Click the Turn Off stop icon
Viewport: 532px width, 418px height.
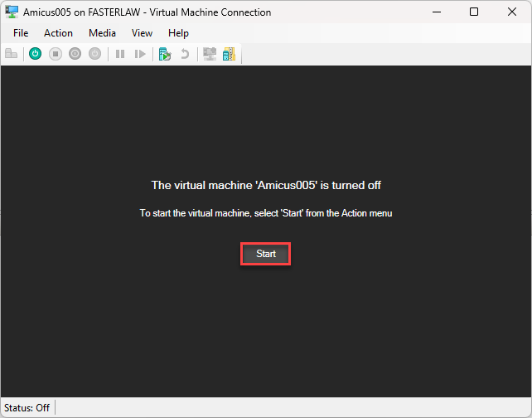click(x=56, y=54)
